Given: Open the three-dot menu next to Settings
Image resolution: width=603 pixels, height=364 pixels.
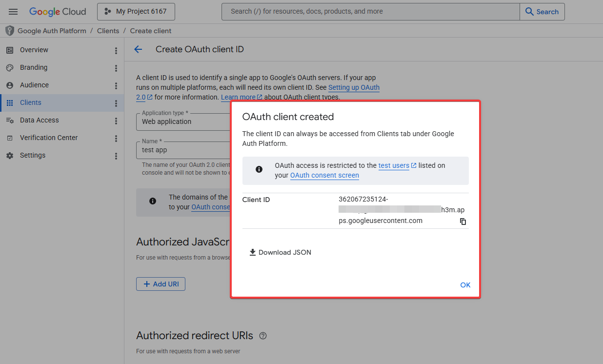Looking at the screenshot, I should click(x=116, y=156).
